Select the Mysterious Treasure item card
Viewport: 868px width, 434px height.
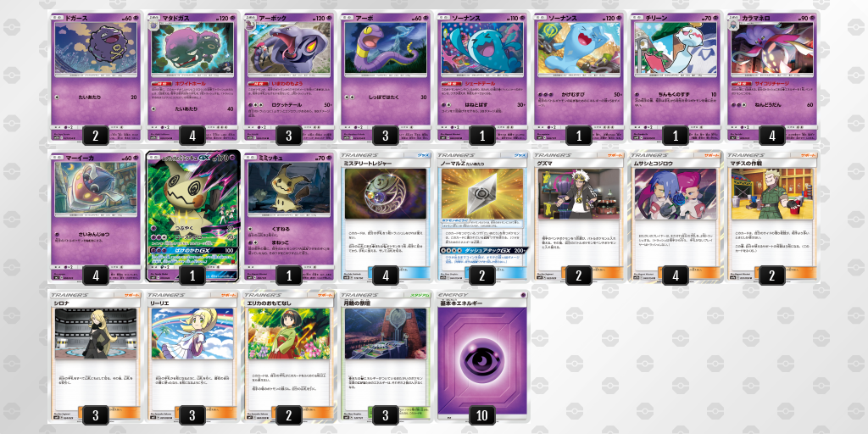(x=386, y=216)
